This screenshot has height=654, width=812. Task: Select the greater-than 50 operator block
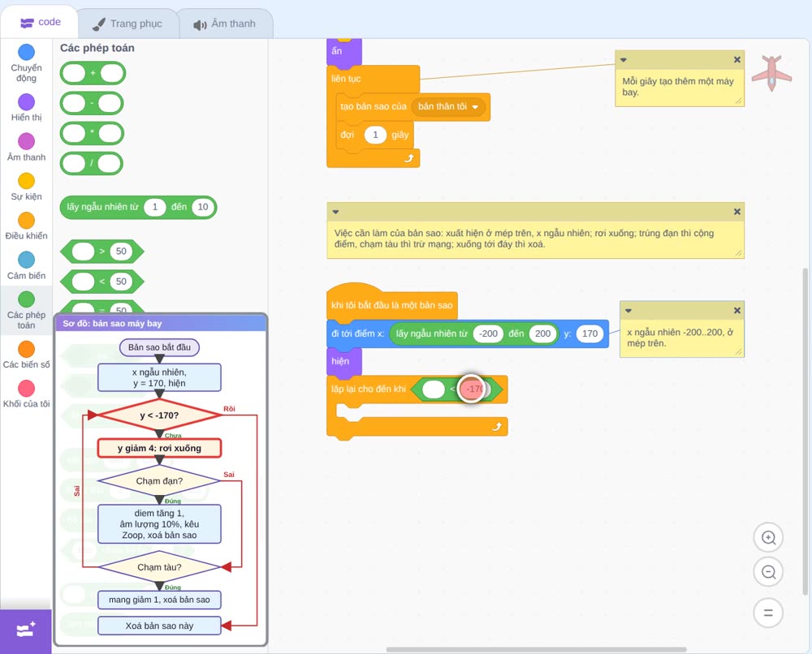tap(102, 252)
